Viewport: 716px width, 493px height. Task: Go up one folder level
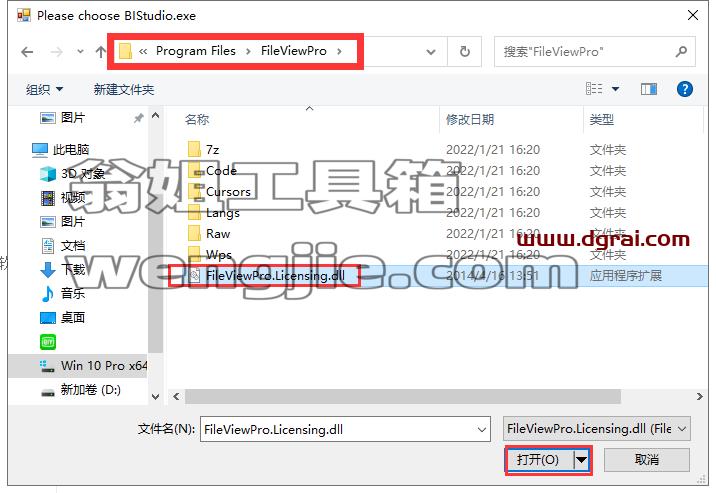[x=100, y=52]
